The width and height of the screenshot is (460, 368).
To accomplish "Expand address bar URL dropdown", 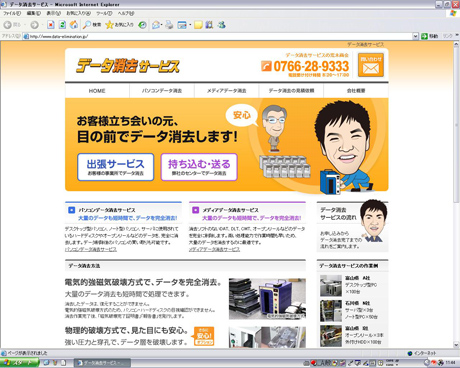I will 415,36.
